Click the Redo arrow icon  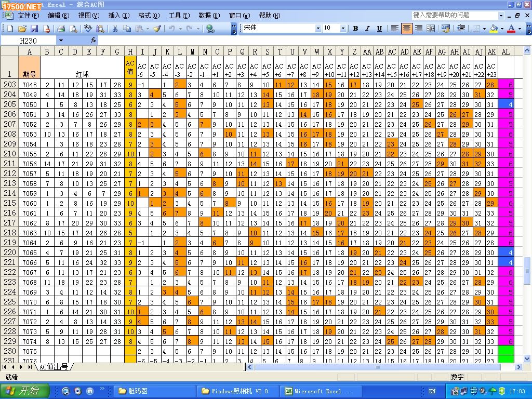tap(189, 29)
